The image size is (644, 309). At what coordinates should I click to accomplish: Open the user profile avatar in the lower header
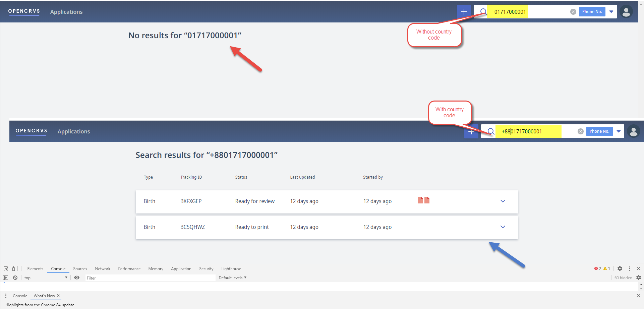(633, 131)
